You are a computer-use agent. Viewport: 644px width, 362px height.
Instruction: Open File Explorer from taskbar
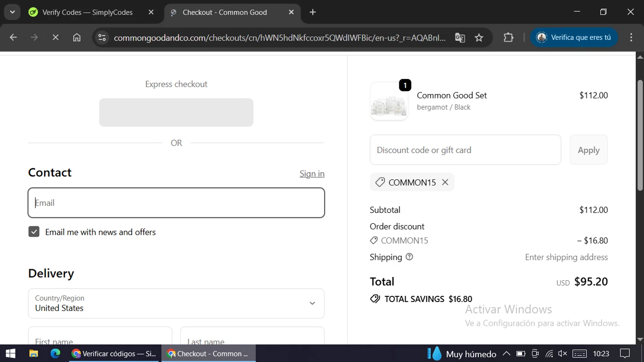[33, 353]
